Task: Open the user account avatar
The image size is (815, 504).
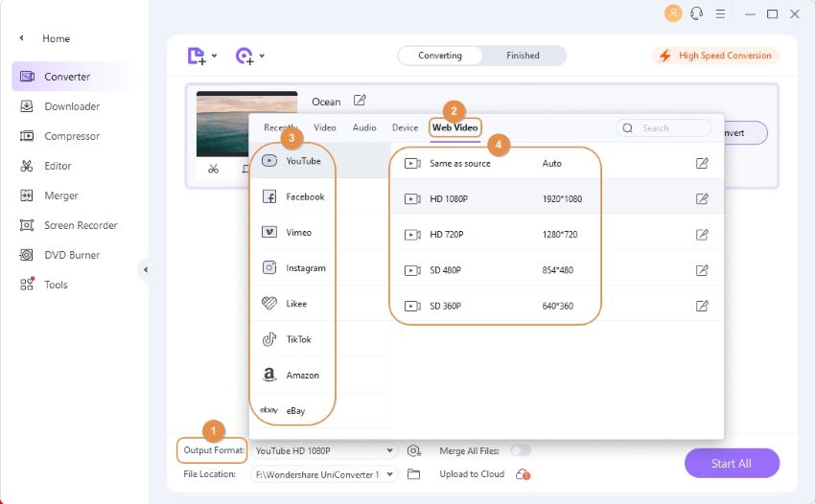Action: 673,13
